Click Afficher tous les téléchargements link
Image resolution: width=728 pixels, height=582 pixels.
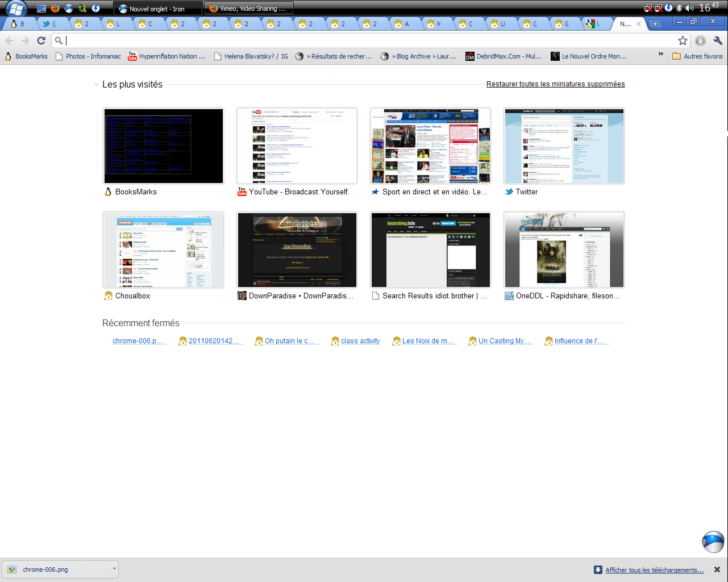point(654,570)
